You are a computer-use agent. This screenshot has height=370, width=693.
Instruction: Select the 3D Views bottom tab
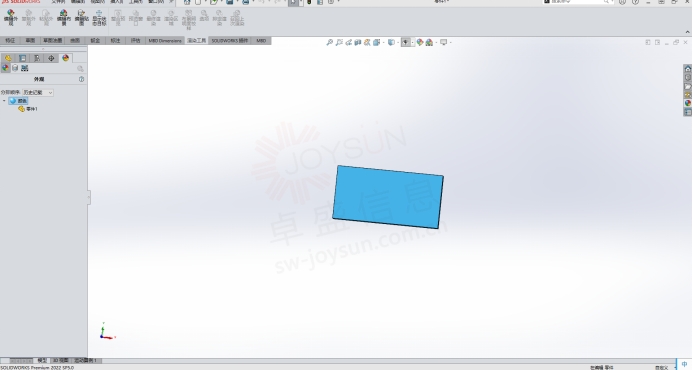60,361
